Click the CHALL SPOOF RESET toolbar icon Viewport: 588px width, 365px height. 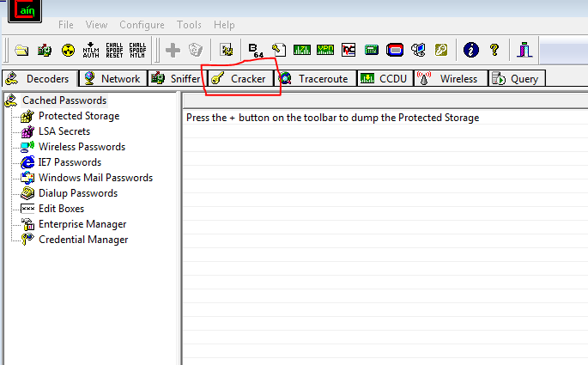tap(114, 50)
